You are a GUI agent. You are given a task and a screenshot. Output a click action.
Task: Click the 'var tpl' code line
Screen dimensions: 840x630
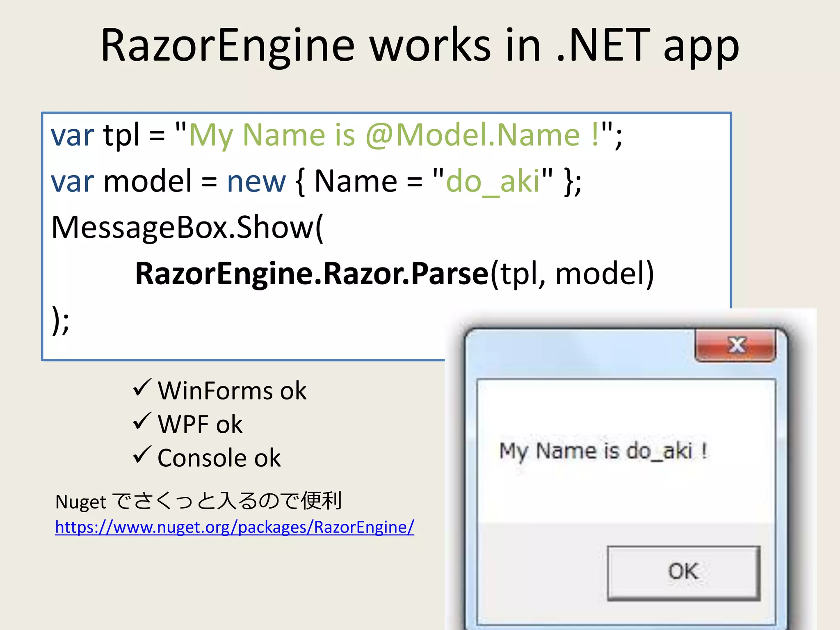337,135
